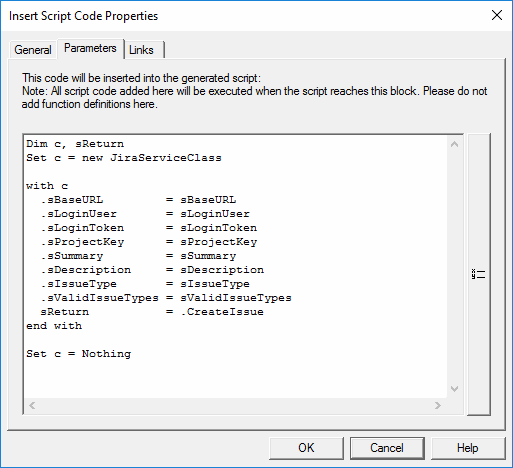Place cursor in the '.sBaseURL' assignment line

[138, 200]
